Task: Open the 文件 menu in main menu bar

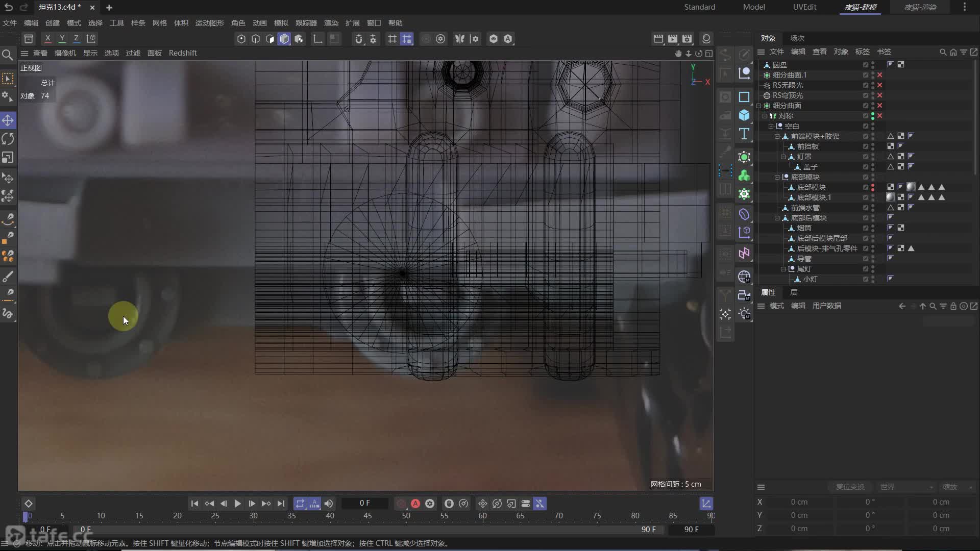Action: pyautogui.click(x=10, y=23)
